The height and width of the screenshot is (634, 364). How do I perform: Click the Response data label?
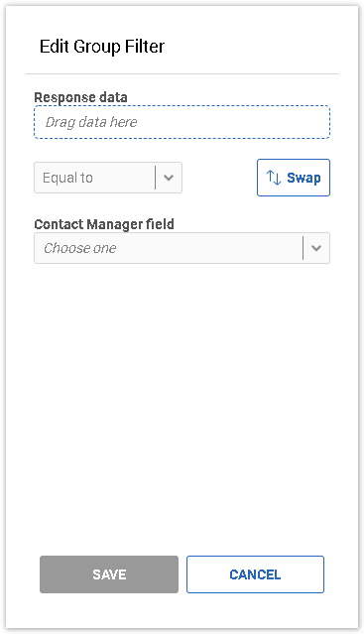(80, 97)
